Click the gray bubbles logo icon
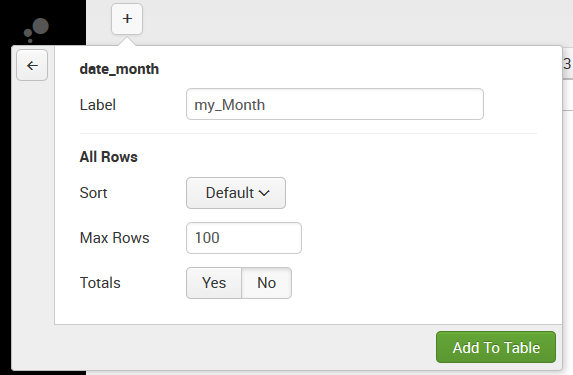This screenshot has width=573, height=375. (x=37, y=30)
